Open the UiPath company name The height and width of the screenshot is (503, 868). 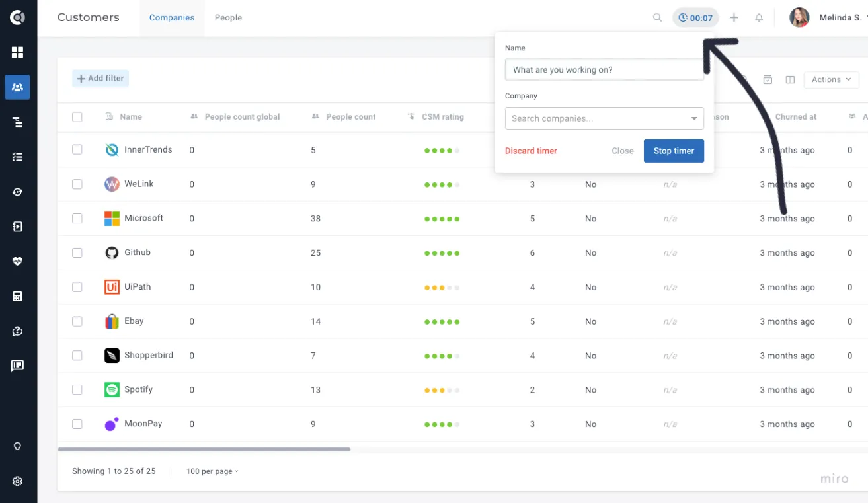pyautogui.click(x=138, y=287)
